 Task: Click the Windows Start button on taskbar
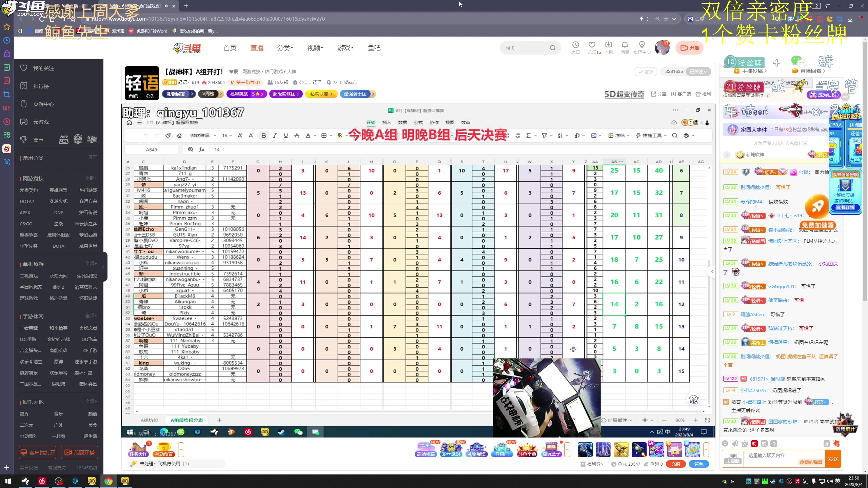pyautogui.click(x=8, y=481)
